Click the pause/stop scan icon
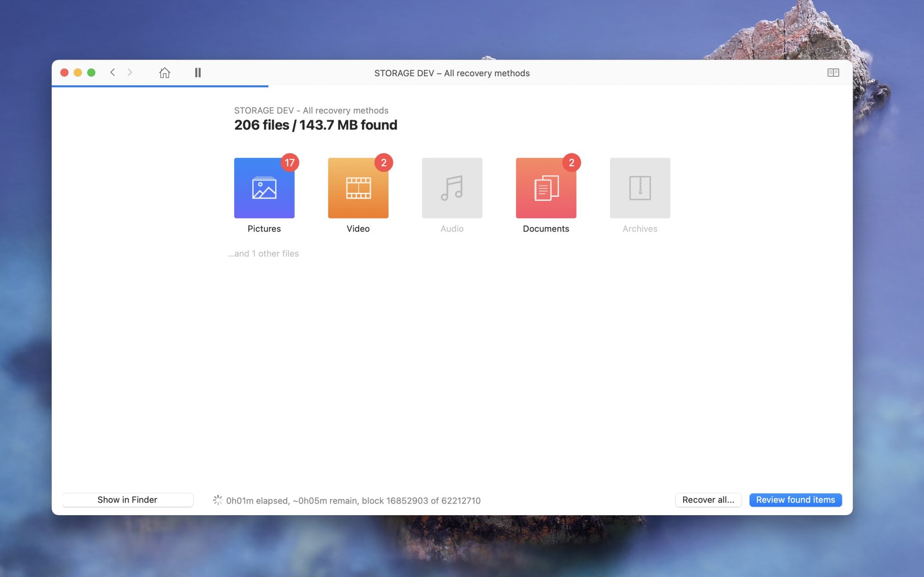This screenshot has width=924, height=577. click(x=197, y=72)
